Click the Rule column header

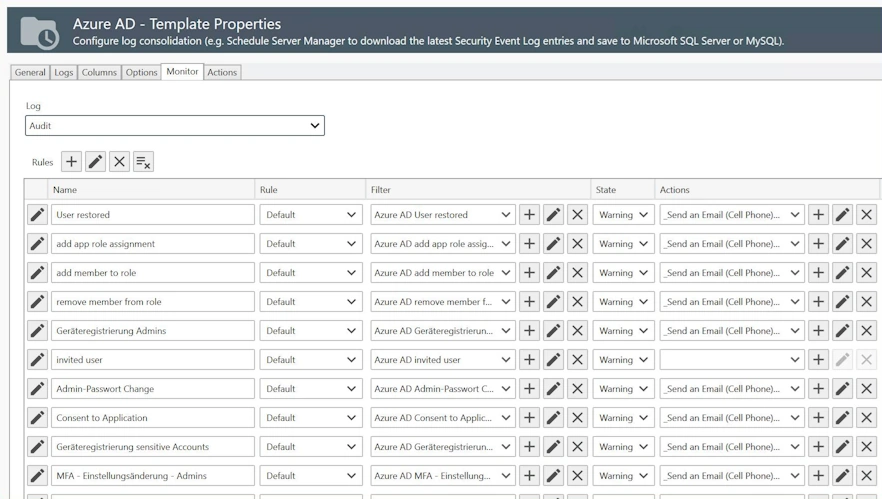[310, 190]
